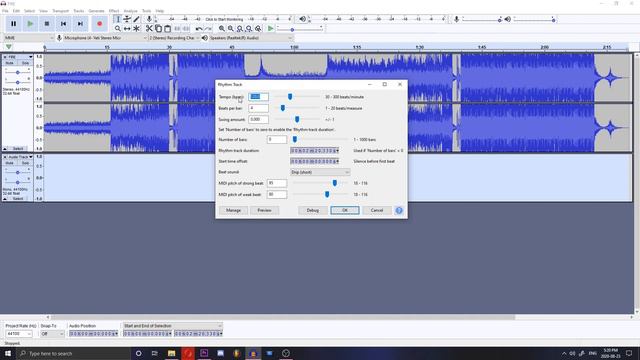This screenshot has height=360, width=640.
Task: Open the recording channels dropdown
Action: 174,38
